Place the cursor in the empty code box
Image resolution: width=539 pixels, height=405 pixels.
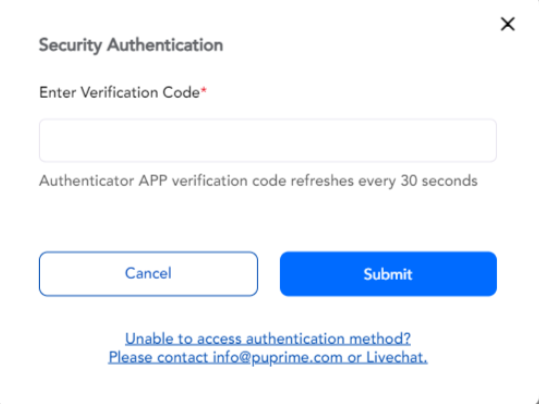click(268, 140)
